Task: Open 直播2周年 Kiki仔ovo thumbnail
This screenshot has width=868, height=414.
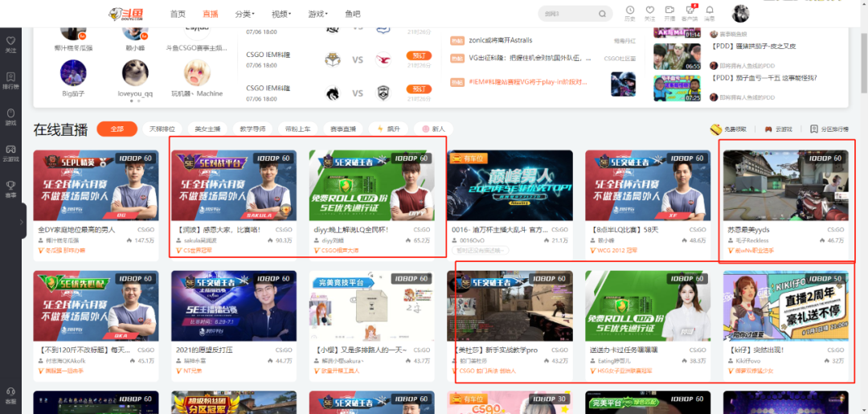Action: point(785,306)
